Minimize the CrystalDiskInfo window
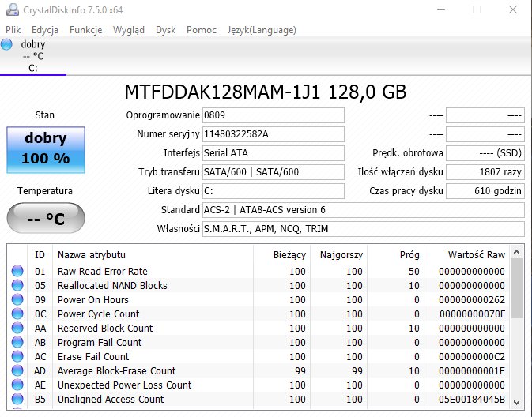 [x=441, y=9]
